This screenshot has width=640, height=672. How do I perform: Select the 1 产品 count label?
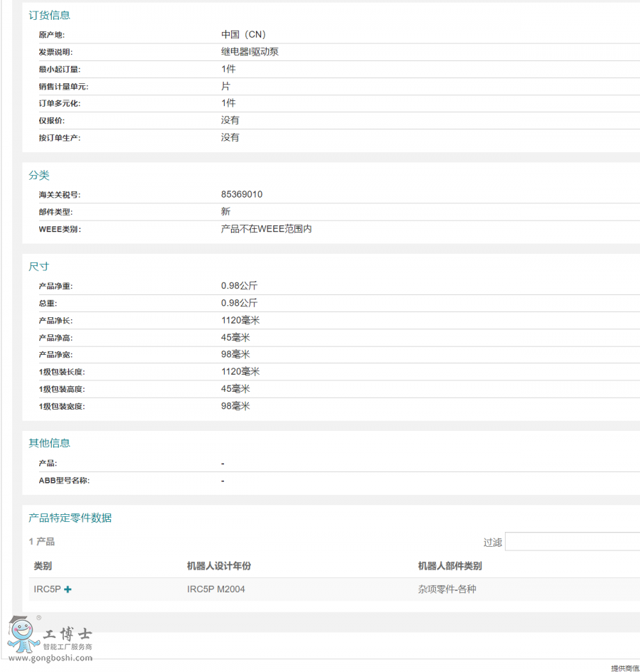(41, 541)
